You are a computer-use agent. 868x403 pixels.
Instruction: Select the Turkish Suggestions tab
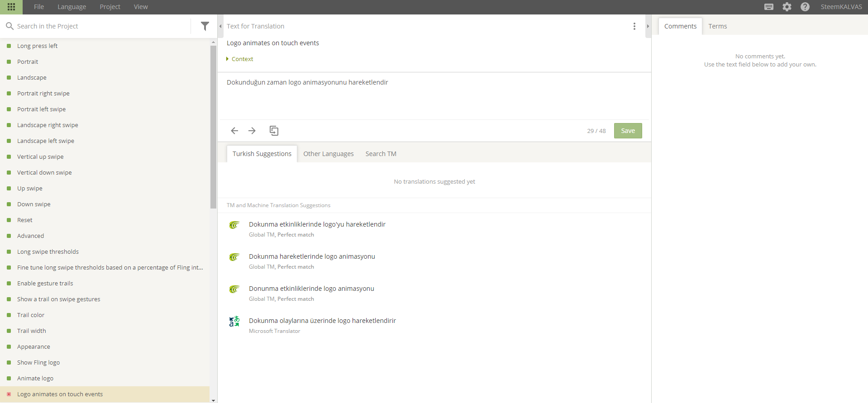point(262,154)
